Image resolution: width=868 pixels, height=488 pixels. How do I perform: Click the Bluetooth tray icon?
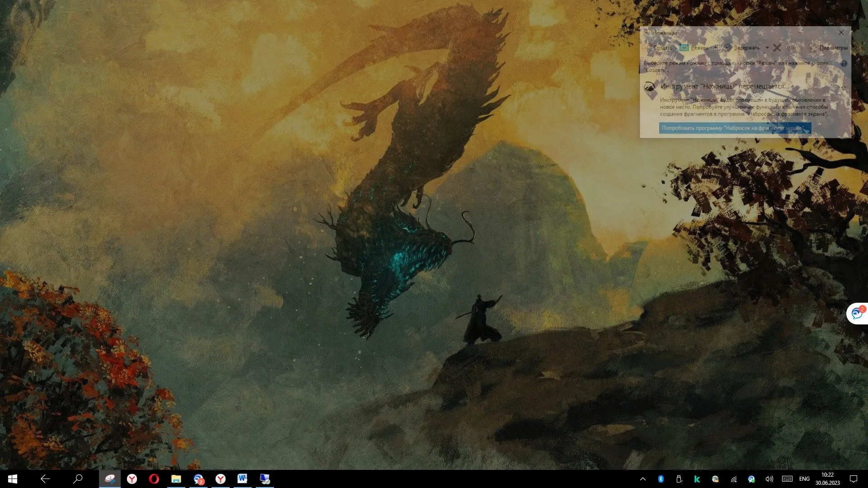tap(661, 479)
